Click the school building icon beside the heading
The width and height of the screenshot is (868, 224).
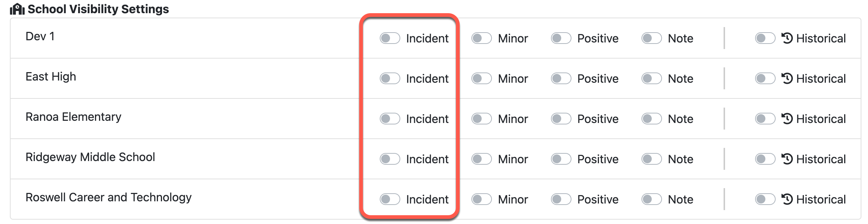point(17,9)
